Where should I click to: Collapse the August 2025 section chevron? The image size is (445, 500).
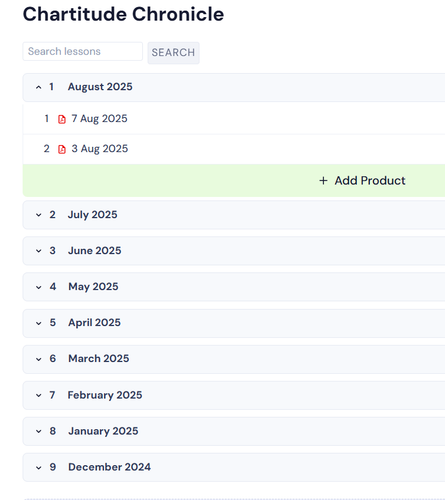click(39, 87)
